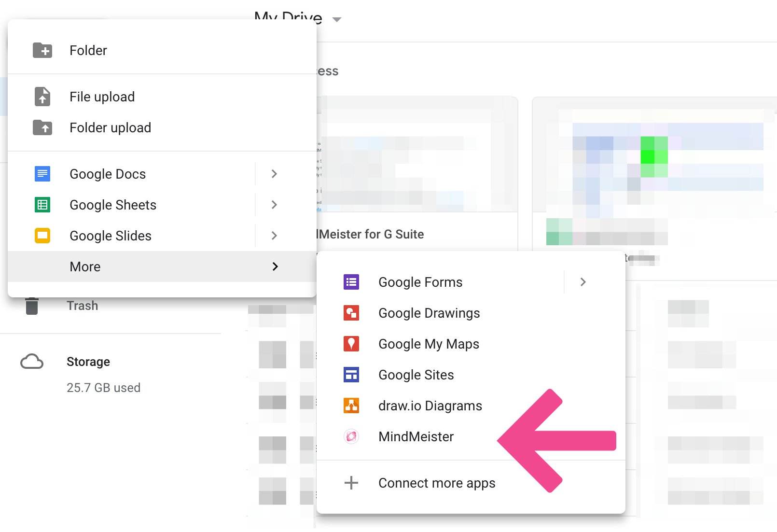
Task: Click the File upload icon
Action: coord(42,97)
